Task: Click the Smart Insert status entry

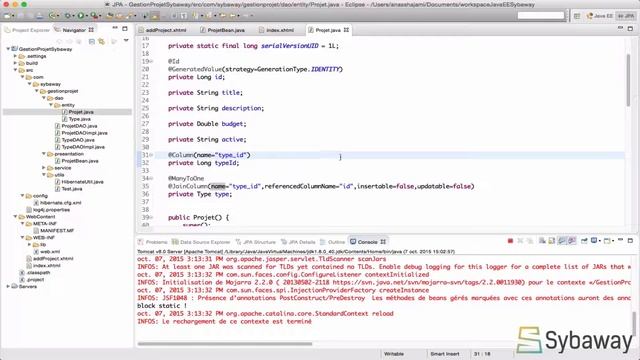Action: coord(444,354)
